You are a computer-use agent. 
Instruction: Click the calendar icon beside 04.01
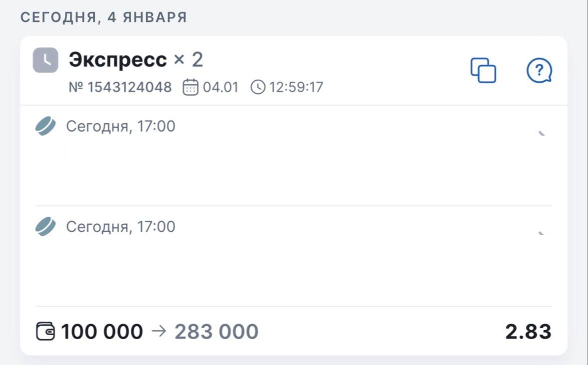pos(191,88)
